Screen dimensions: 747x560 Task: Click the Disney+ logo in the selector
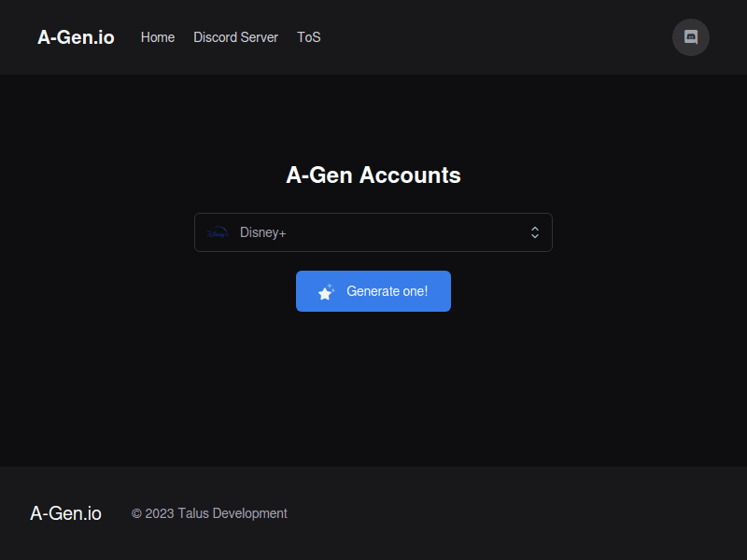tap(218, 232)
